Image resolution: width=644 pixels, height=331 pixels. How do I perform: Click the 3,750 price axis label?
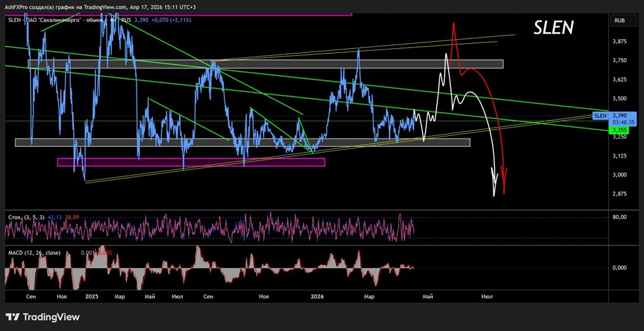pos(621,61)
